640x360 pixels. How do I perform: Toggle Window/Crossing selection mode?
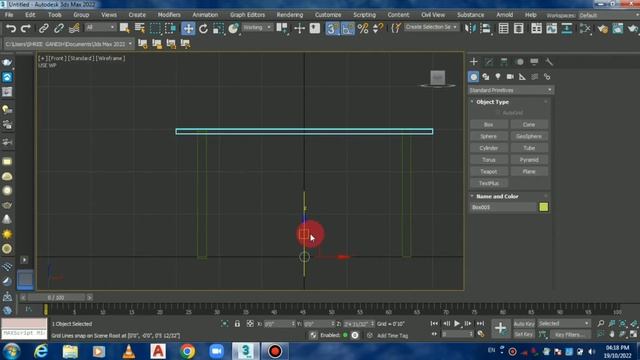171,28
